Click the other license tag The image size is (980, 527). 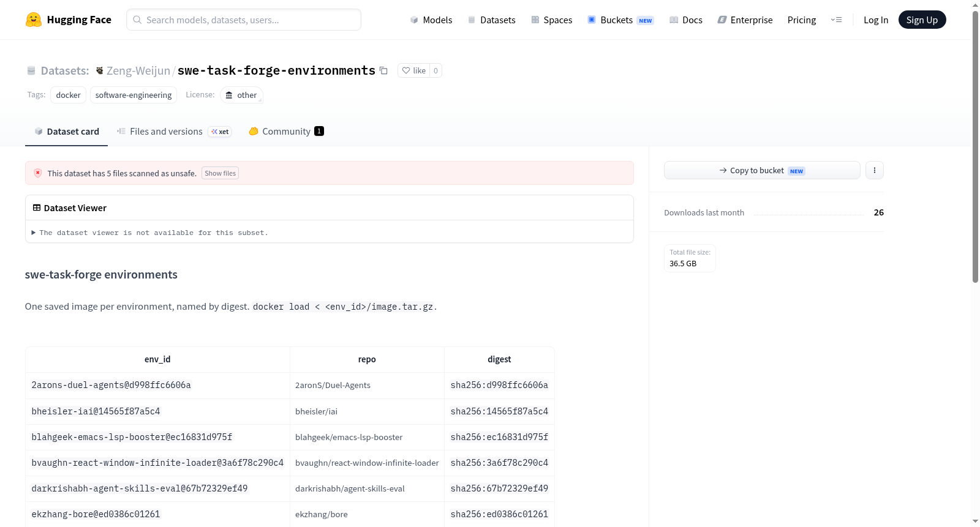point(241,95)
